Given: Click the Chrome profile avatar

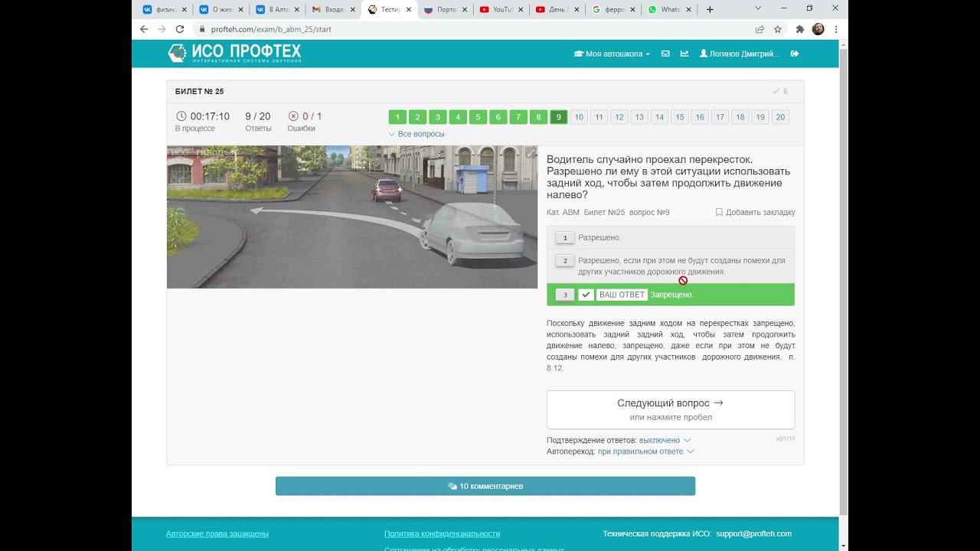Looking at the screenshot, I should coord(818,29).
